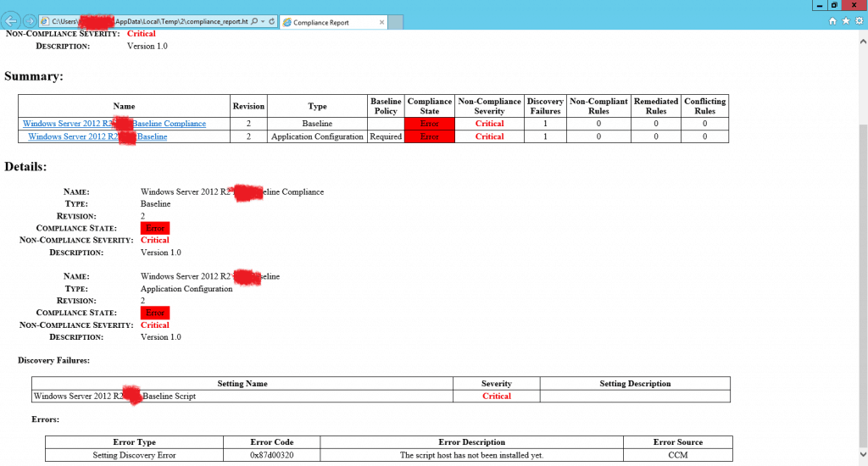Click red Error cell in Application Configuration row
This screenshot has width=868, height=466.
pyautogui.click(x=430, y=136)
